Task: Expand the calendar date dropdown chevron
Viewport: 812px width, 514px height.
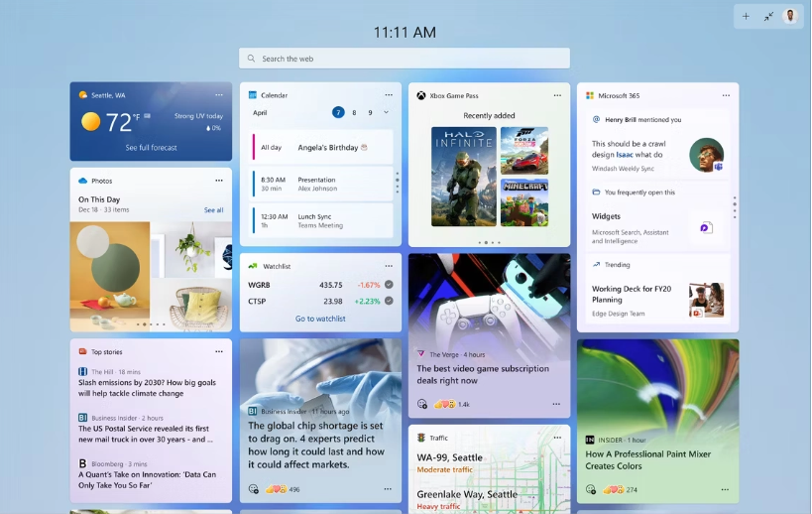Action: (x=386, y=112)
